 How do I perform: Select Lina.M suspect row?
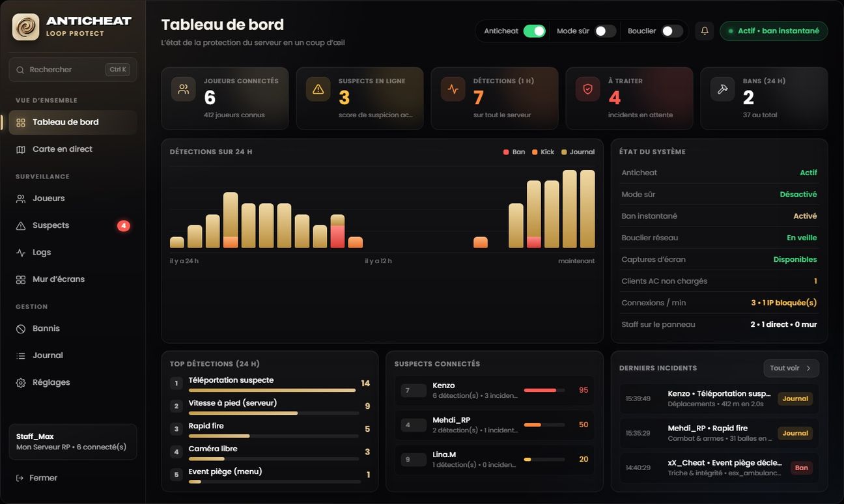click(494, 459)
